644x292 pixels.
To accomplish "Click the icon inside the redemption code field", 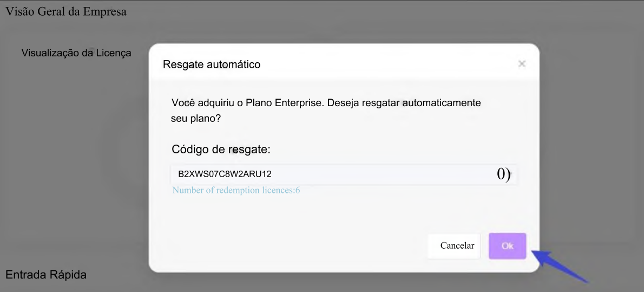I will 503,174.
